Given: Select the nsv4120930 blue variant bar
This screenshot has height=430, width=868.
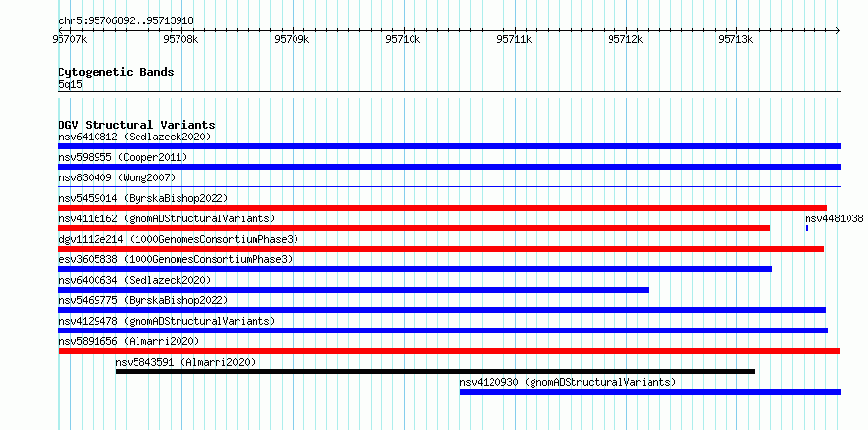Looking at the screenshot, I should tap(651, 392).
